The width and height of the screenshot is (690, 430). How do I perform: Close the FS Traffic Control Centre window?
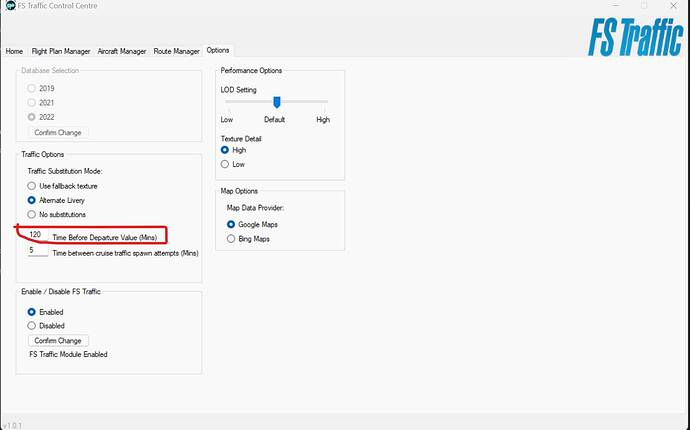coord(673,5)
